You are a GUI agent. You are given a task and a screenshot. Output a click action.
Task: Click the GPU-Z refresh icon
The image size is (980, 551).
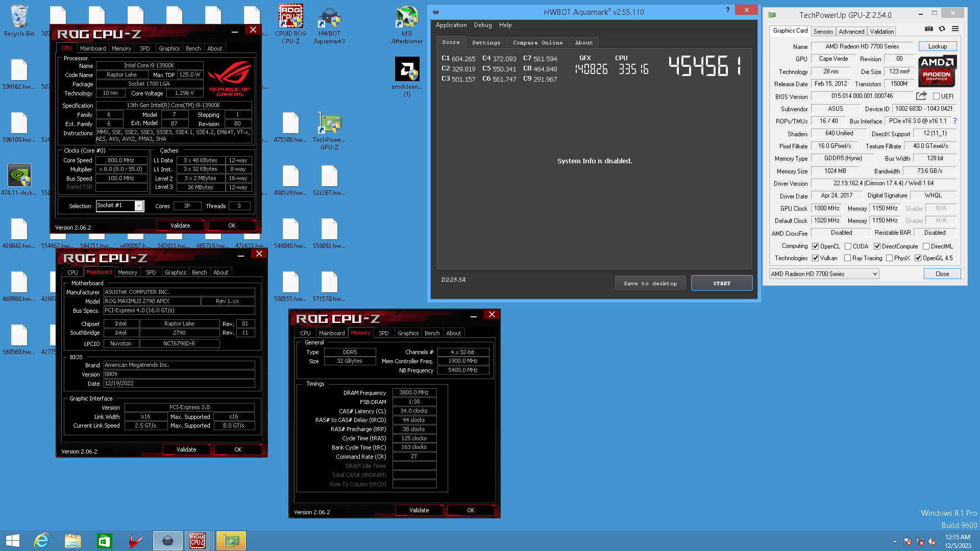click(x=942, y=29)
